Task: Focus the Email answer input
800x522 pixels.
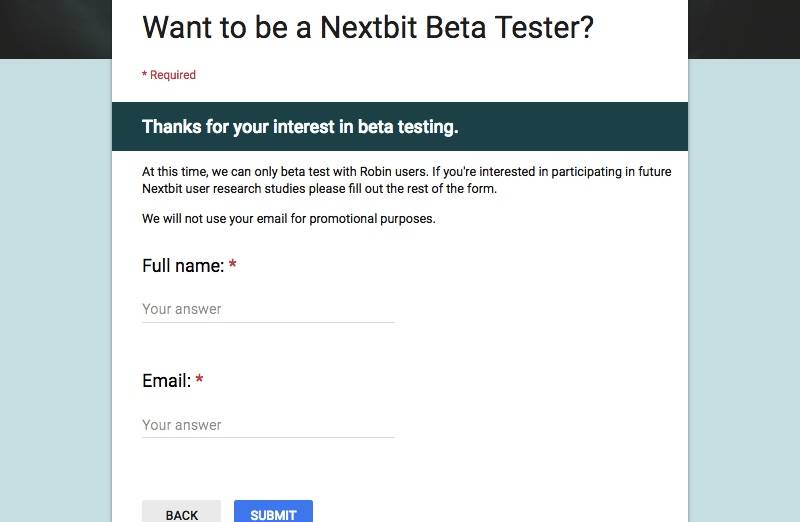Action: click(x=268, y=425)
